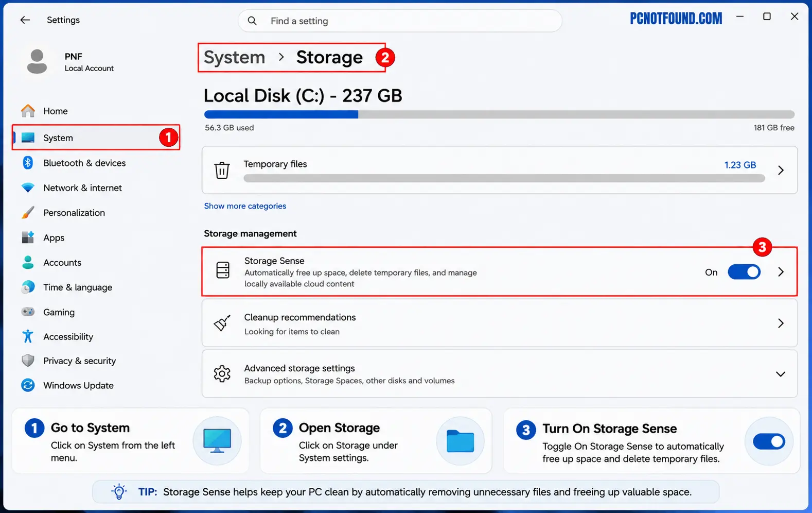This screenshot has height=513, width=812.
Task: Click the Cleanup recommendations broom icon
Action: point(222,323)
